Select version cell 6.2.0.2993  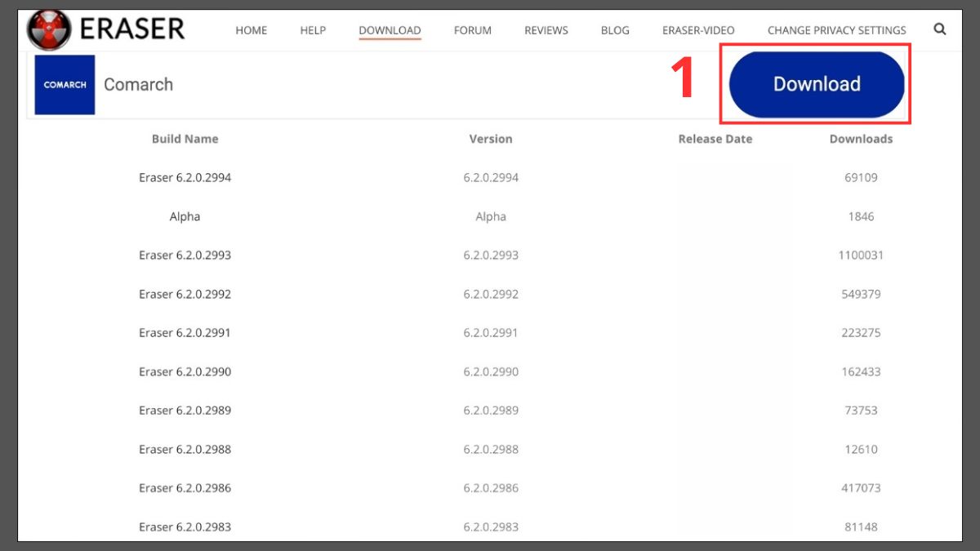tap(491, 255)
